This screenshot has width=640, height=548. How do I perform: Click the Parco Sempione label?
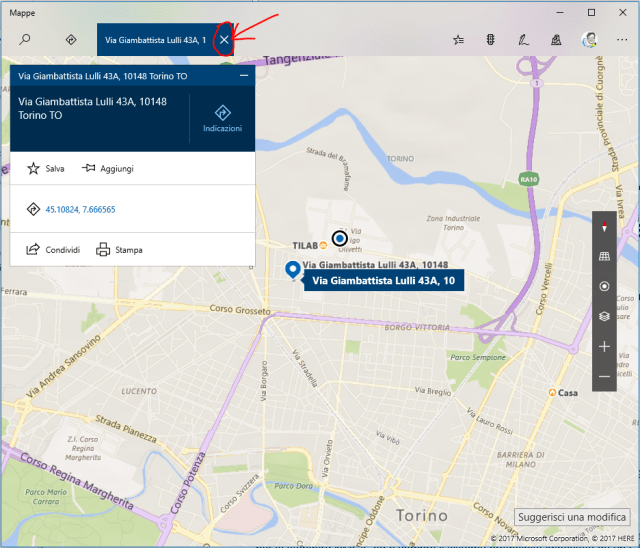click(478, 357)
